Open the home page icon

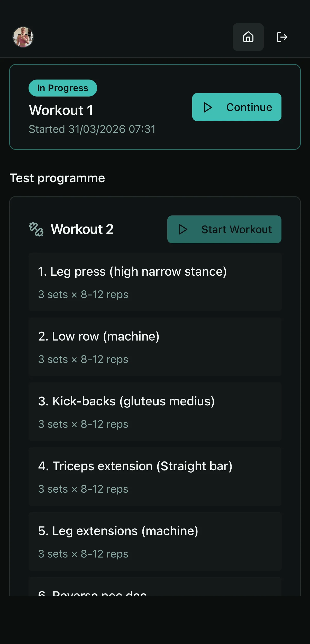point(248,37)
